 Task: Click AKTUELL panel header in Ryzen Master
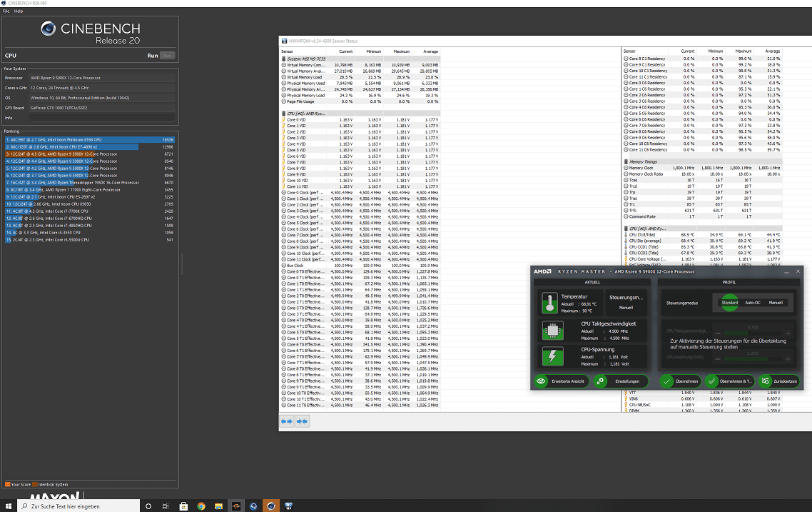click(x=592, y=283)
